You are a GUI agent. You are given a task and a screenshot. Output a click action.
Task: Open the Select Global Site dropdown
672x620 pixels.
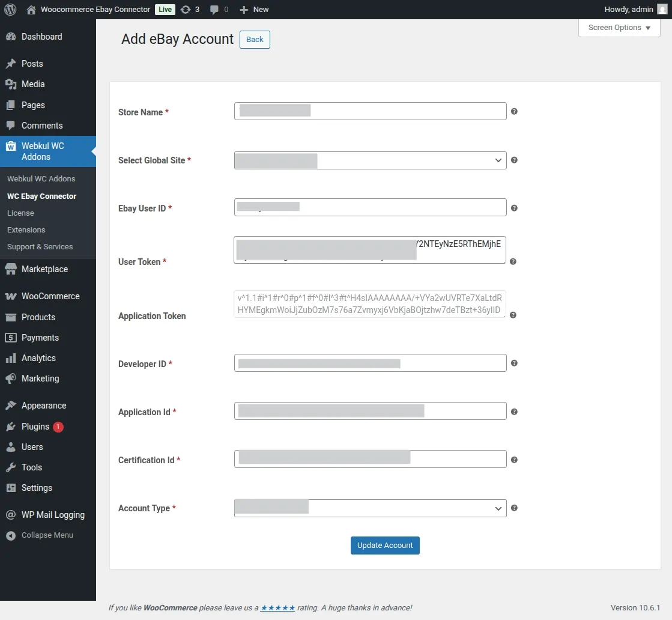pyautogui.click(x=371, y=160)
